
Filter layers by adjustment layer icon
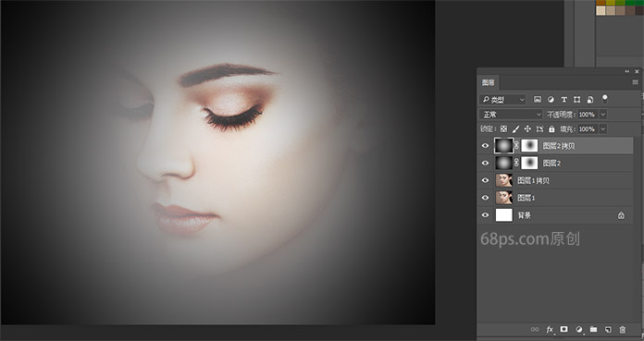[551, 99]
